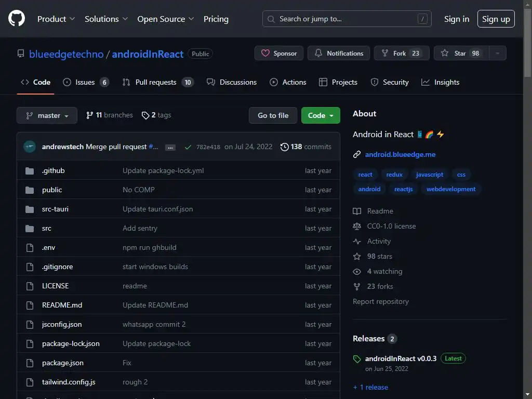Screen dimensions: 532x399
Task: Click the Sponsor heart button
Action: coord(279,54)
